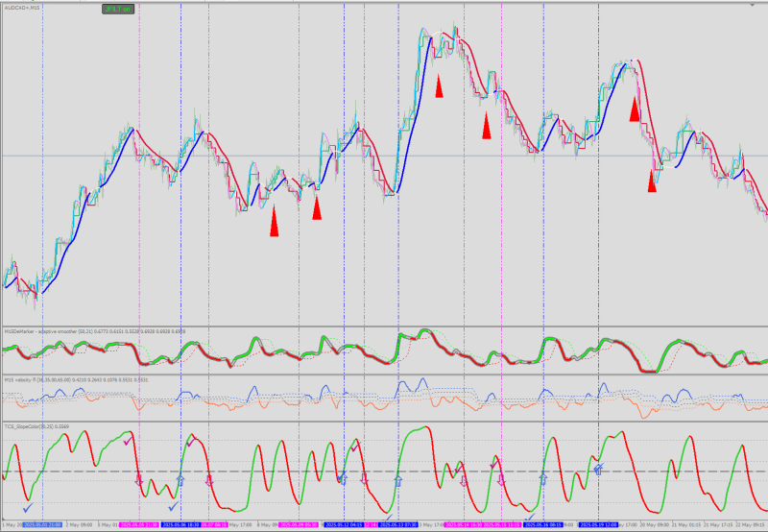Click the magenta down arrow on the 2025.05.05 21:00 line
768x532 pixels.
pyautogui.click(x=138, y=479)
